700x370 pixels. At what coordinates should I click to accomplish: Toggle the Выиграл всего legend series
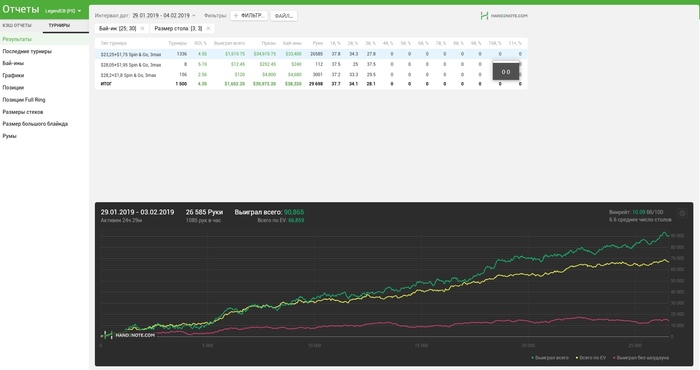click(550, 358)
